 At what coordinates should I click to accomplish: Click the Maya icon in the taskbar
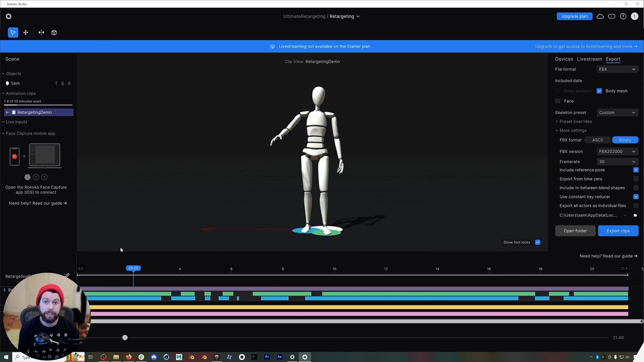tap(179, 357)
